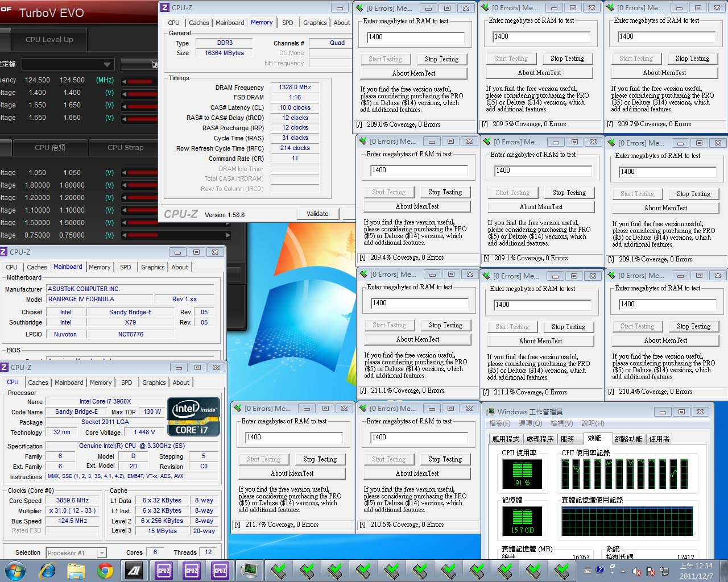Show hidden tray icons arrow
This screenshot has width=728, height=582.
[622, 571]
